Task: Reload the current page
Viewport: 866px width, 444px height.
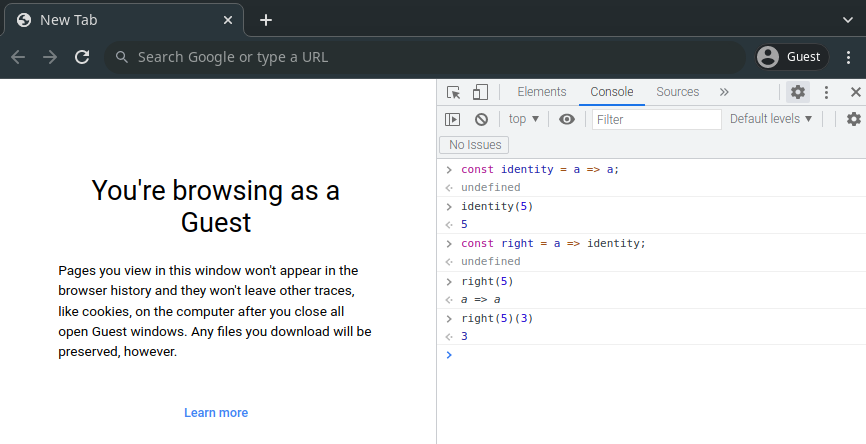Action: [x=82, y=57]
